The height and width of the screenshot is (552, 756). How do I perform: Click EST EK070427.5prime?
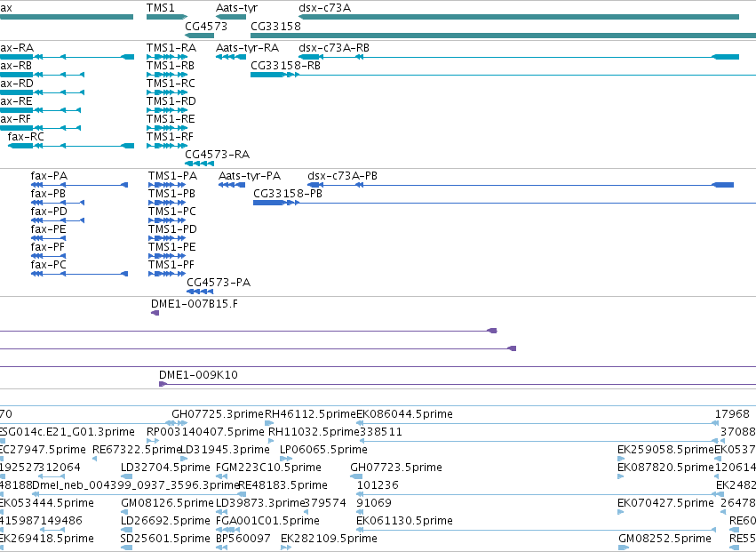(666, 504)
